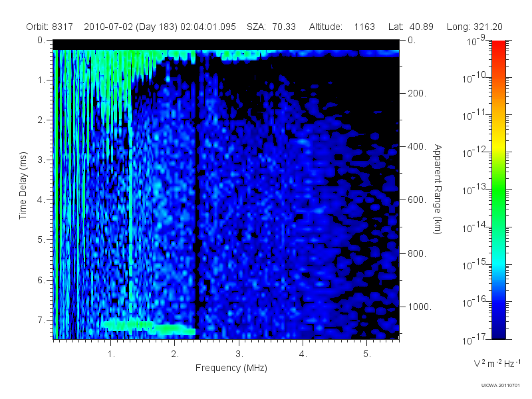Click the Time Delay (ms) axis label
This screenshot has height=399, width=532.
point(23,186)
